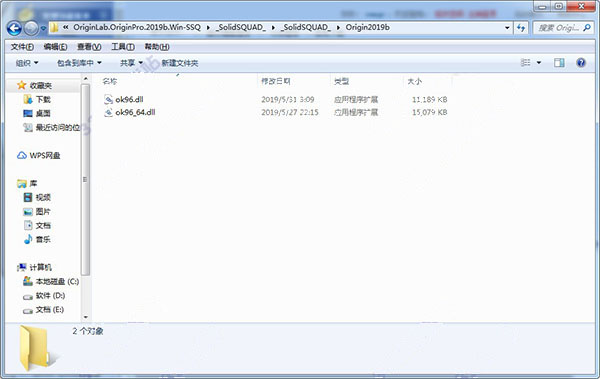Screen dimensions: 600x379
Task: Select the ok96_64.dll file
Action: point(135,112)
